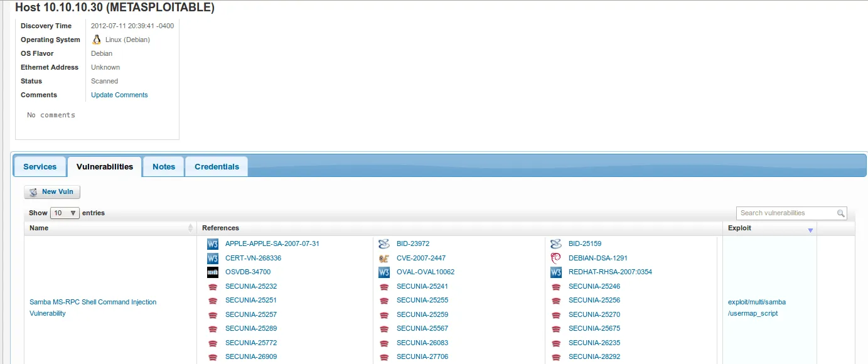Switch to the Notes tab

tap(164, 167)
